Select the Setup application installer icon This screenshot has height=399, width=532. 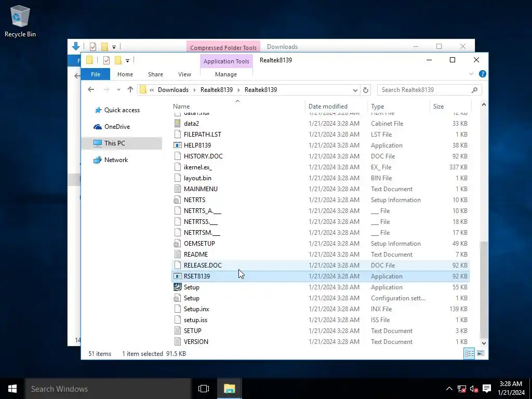[178, 287]
